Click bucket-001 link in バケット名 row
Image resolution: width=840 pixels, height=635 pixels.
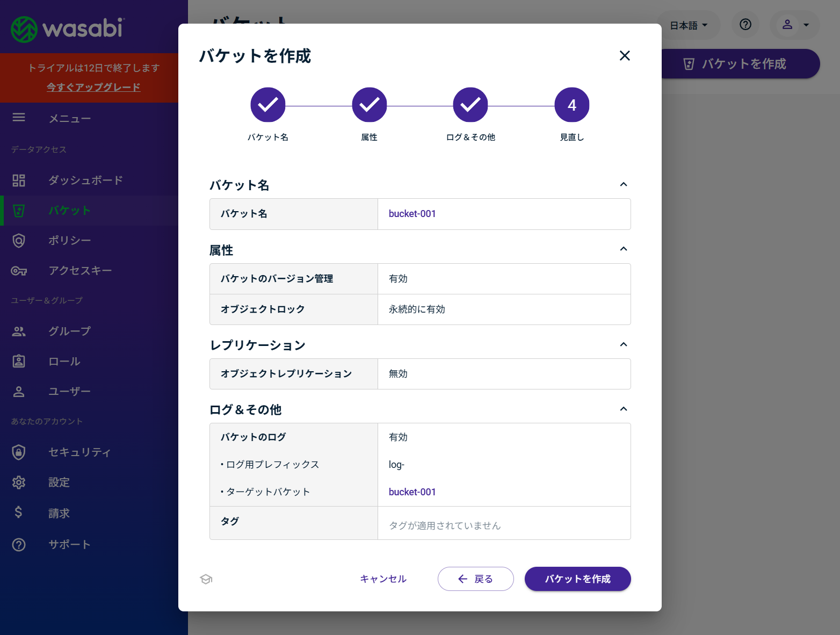point(412,214)
